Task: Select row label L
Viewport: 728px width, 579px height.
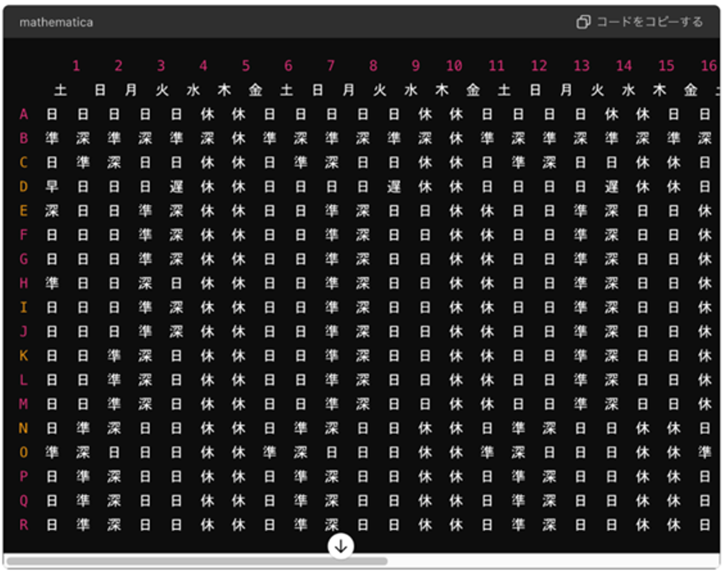Action: [x=23, y=380]
